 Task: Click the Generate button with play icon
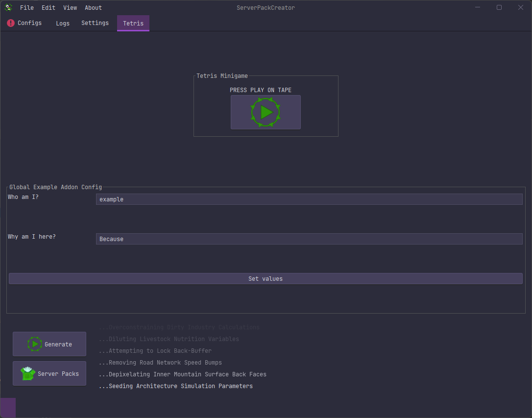49,344
